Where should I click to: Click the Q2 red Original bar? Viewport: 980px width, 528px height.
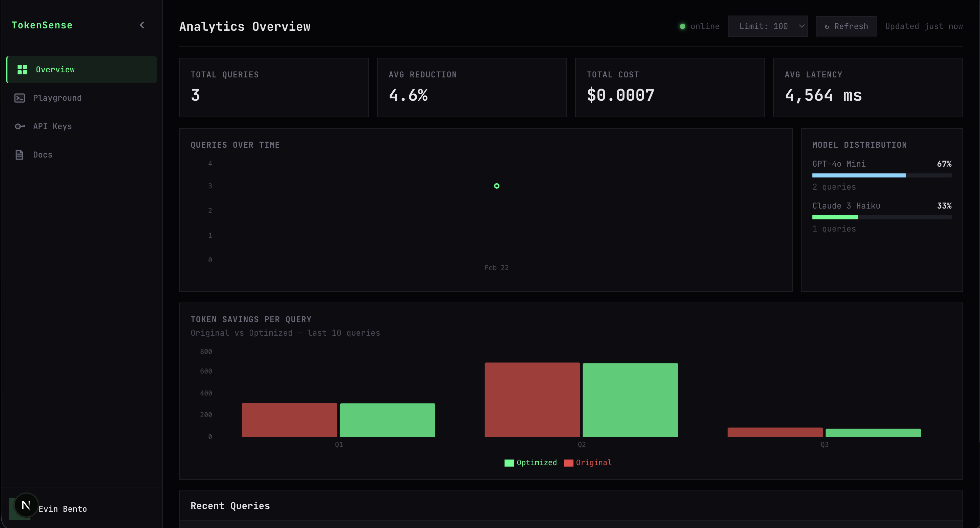532,399
